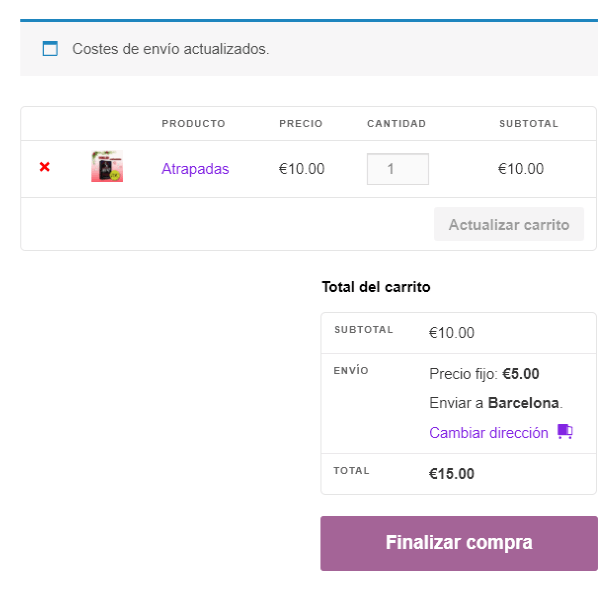
Task: Open the Atrapadas product link
Action: [x=195, y=169]
